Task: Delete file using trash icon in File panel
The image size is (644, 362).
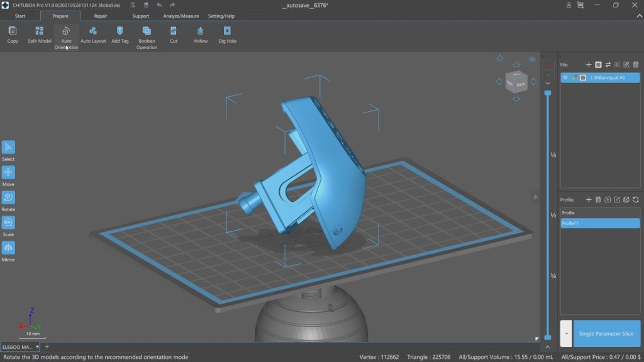Action: [636, 65]
